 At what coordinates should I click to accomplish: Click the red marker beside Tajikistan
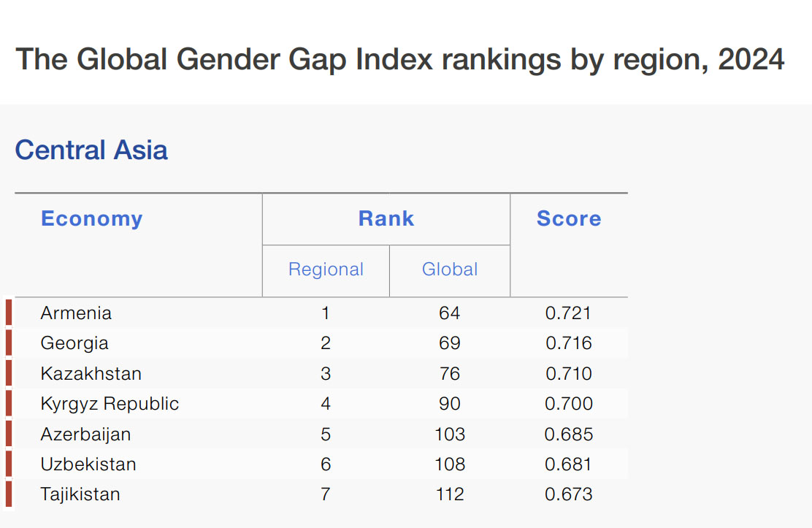[9, 494]
